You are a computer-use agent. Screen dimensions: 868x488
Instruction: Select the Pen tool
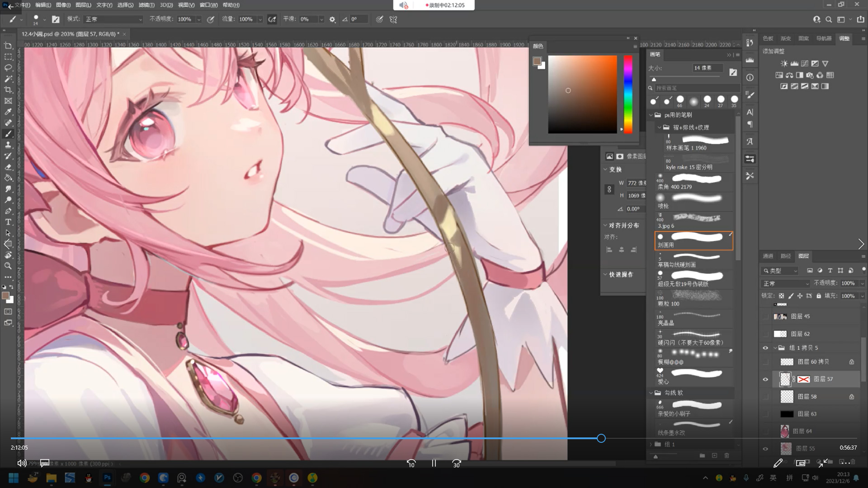point(8,211)
